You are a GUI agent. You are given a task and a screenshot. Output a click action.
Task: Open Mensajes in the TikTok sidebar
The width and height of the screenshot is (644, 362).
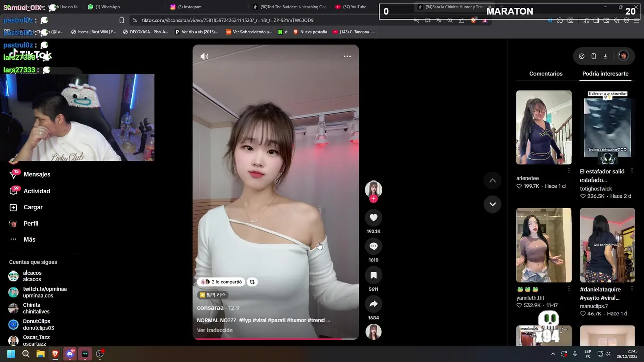[30, 174]
